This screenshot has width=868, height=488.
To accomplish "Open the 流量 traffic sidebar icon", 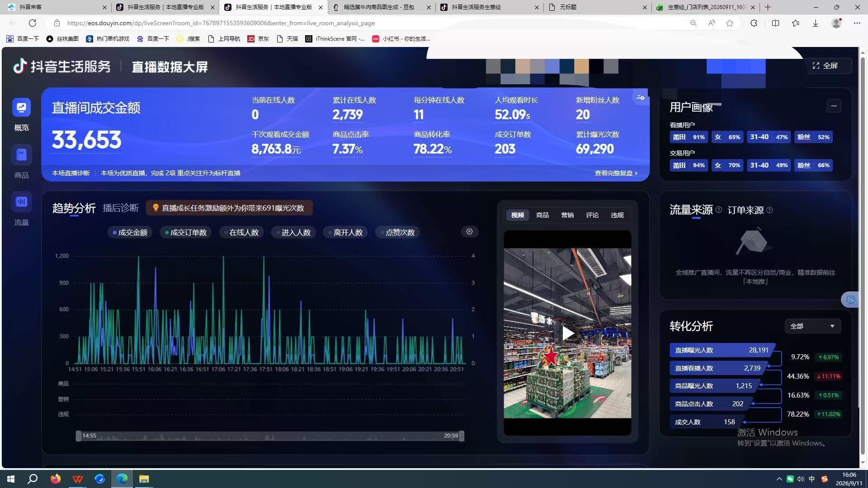I will (21, 202).
